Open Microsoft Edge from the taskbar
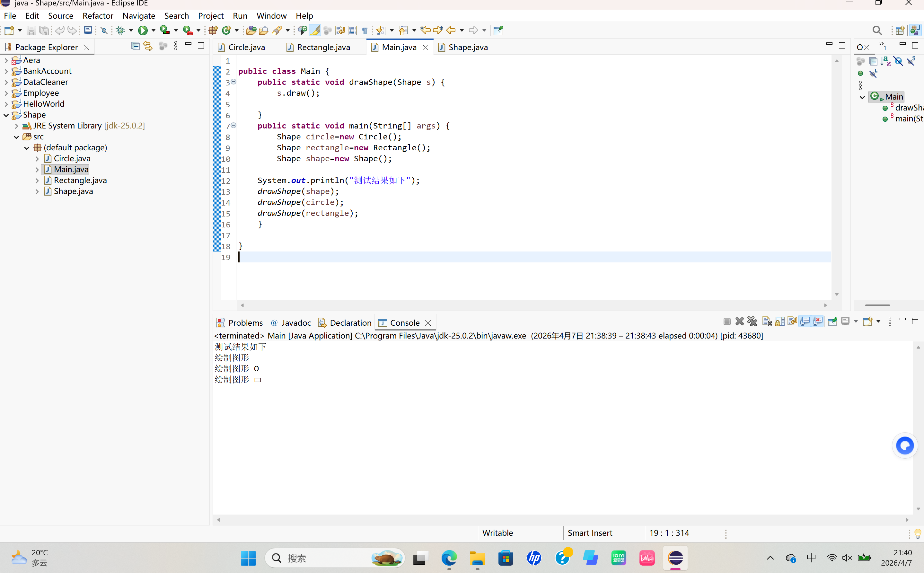Screen dimensions: 924x573 pos(449,558)
